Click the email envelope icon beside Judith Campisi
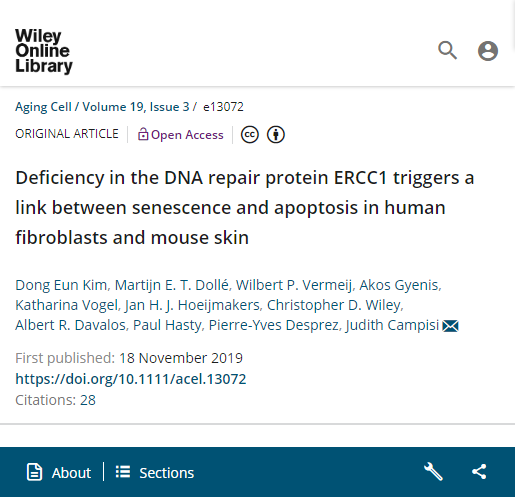This screenshot has height=500, width=515. click(450, 326)
